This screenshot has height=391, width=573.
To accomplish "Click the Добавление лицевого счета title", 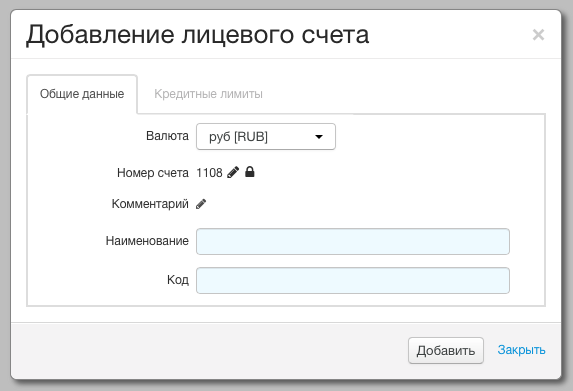I will click(197, 35).
